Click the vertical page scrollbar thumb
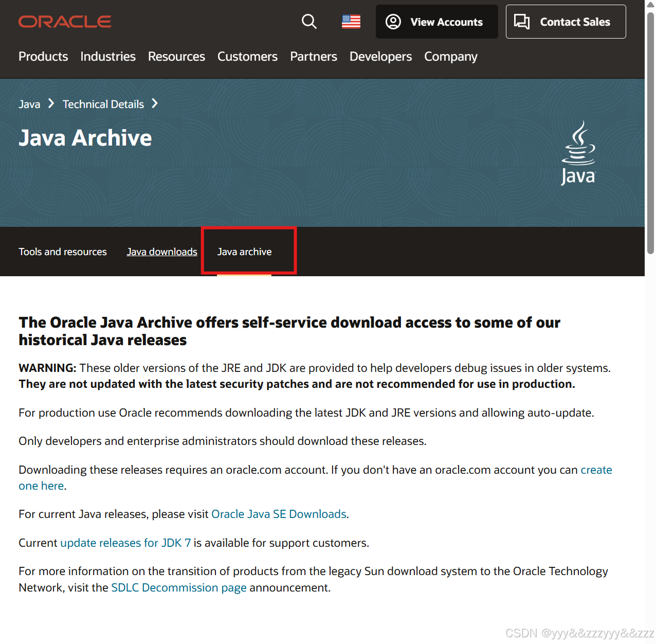The height and width of the screenshot is (644, 656). point(650,132)
